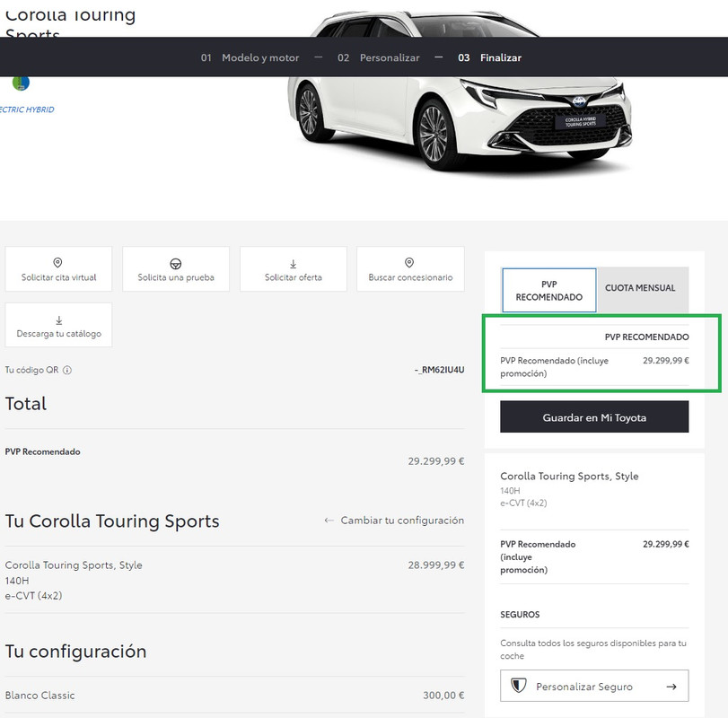
Task: Click Cambiar tu configuración link
Action: (402, 521)
